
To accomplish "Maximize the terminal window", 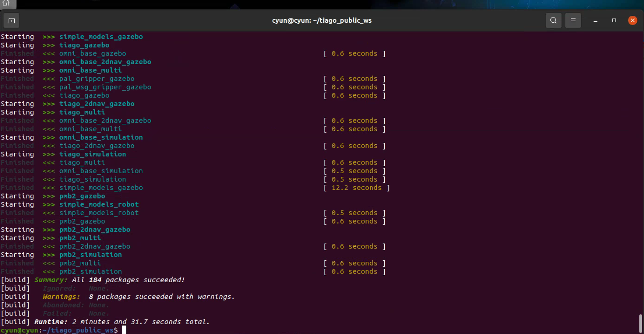I will (x=614, y=20).
